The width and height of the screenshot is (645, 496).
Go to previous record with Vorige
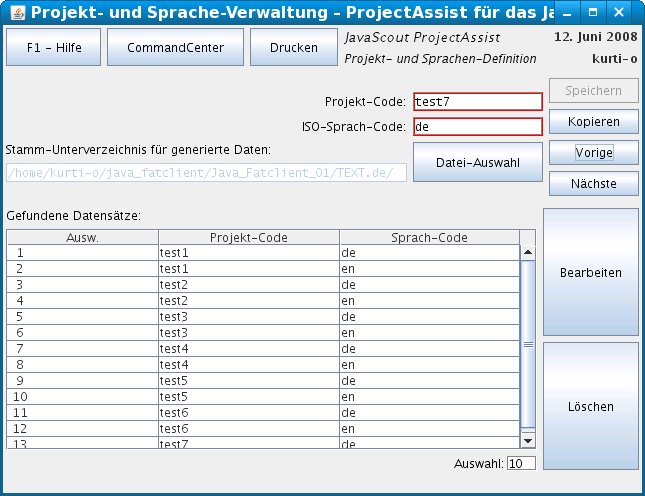(x=593, y=153)
